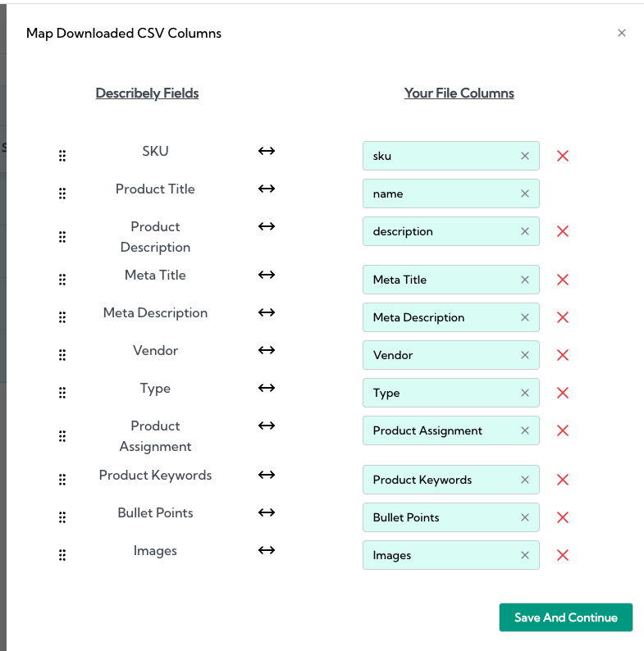Viewport: 644px width, 651px height.
Task: Click the drag handle beside Product Title
Action: point(62,193)
